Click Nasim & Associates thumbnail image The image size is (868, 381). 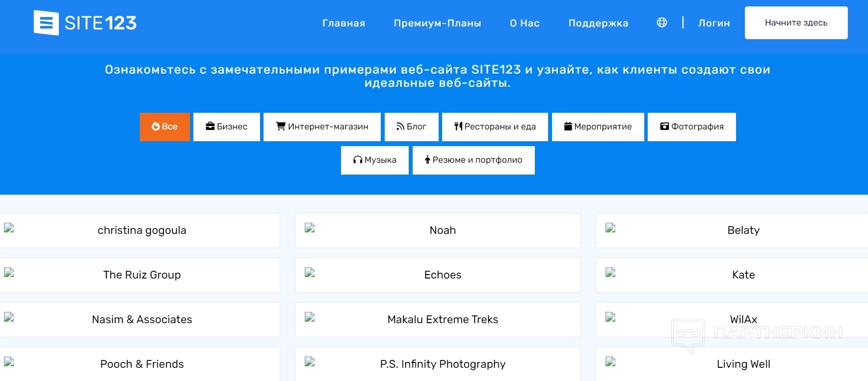(9, 317)
